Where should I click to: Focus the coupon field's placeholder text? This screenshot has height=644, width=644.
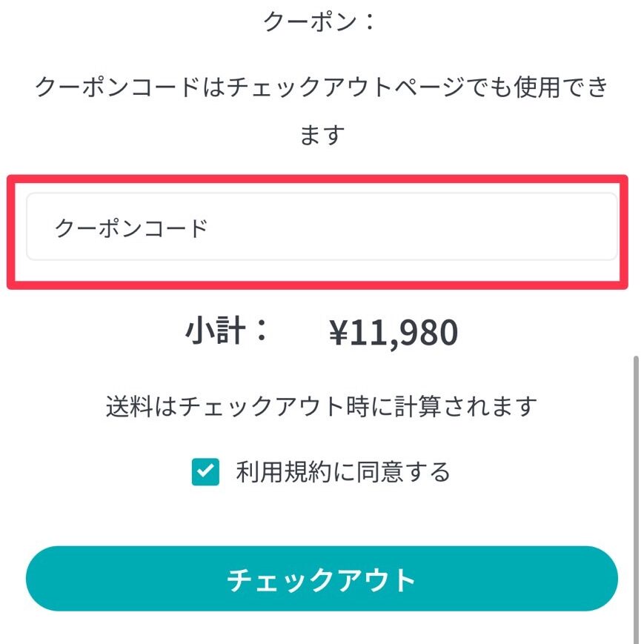(132, 228)
